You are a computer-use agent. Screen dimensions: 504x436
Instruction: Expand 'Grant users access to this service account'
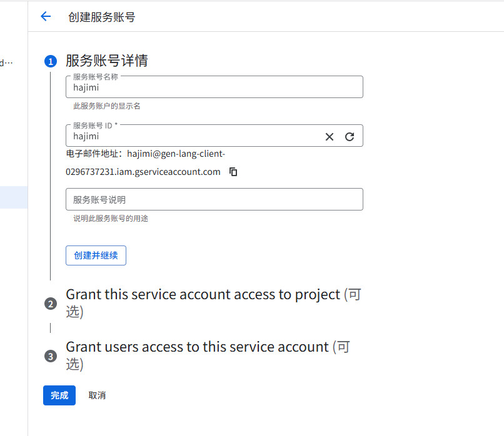pyautogui.click(x=197, y=347)
